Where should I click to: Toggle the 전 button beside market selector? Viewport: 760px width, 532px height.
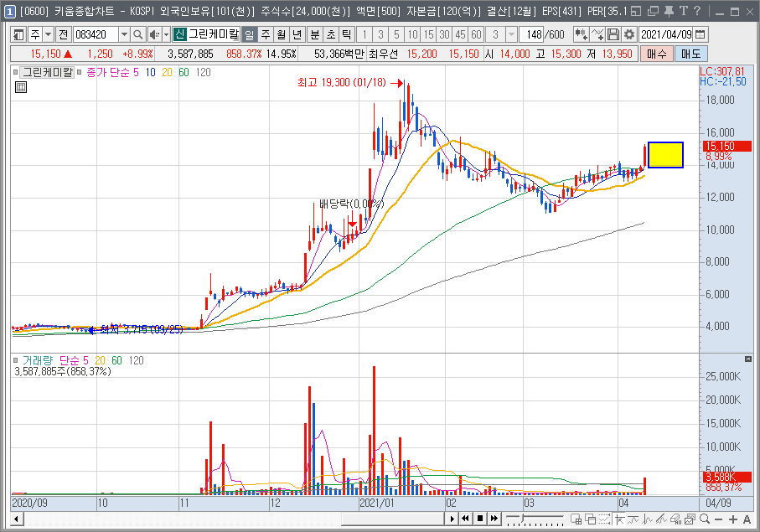click(x=64, y=34)
